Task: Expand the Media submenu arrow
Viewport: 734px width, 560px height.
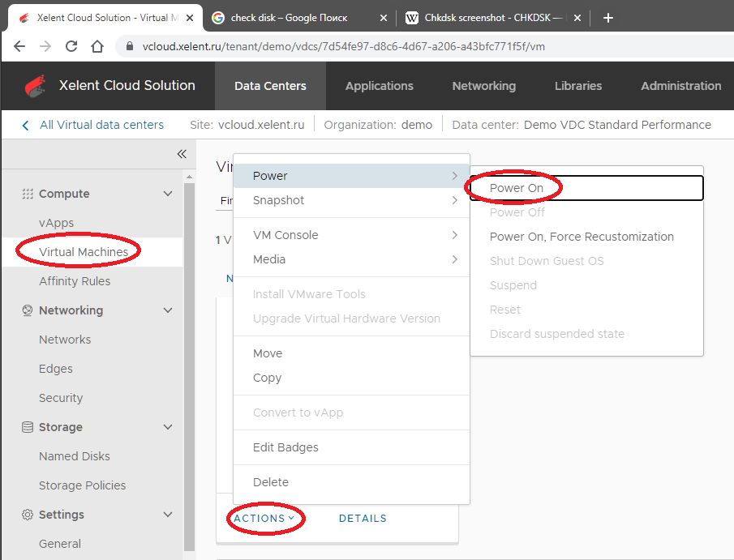Action: coord(454,259)
